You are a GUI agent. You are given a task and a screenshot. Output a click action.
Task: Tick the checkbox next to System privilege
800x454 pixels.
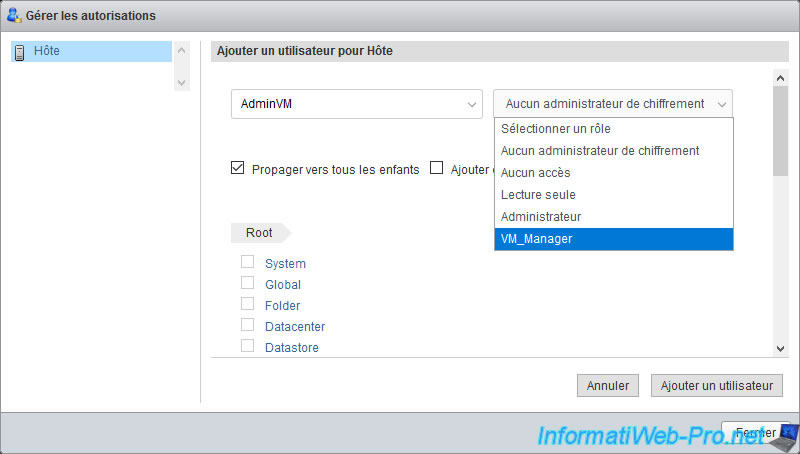tap(247, 263)
